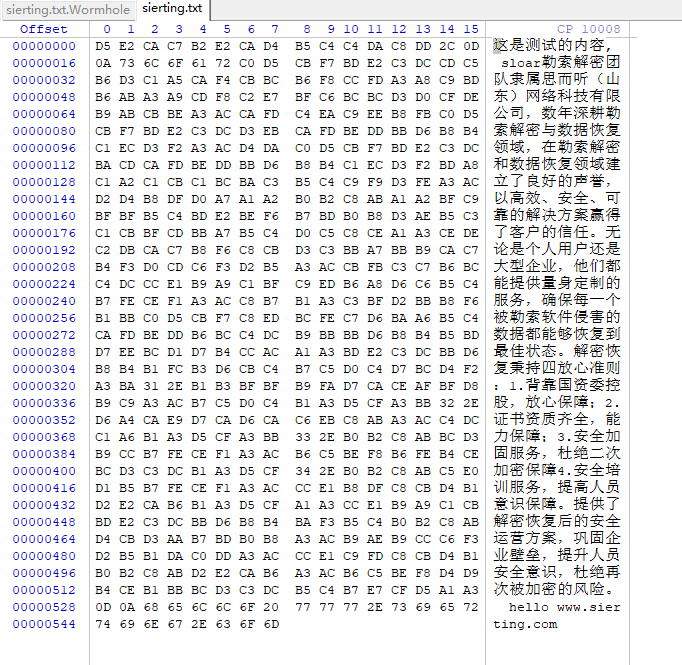Select offset row 00000256

(x=44, y=318)
